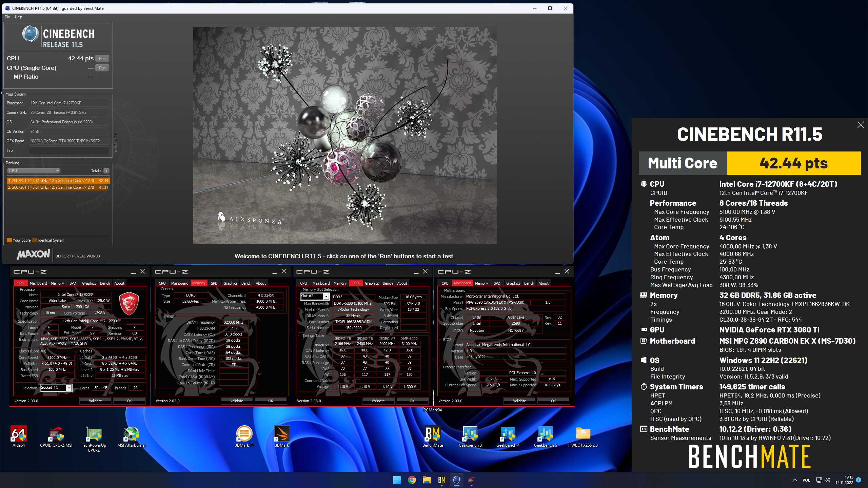Show hidden system tray icons

(x=794, y=480)
